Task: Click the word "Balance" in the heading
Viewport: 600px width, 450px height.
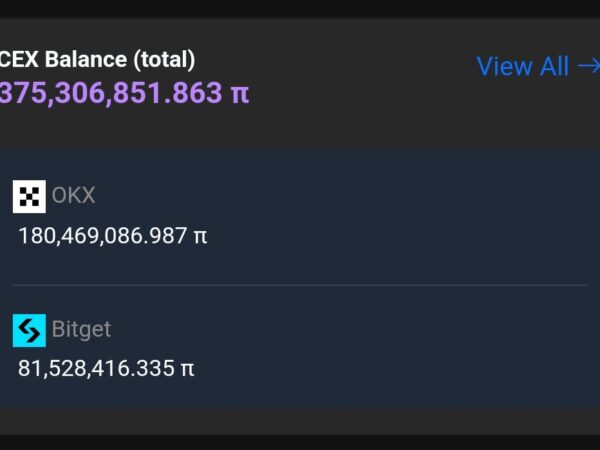Action: (x=86, y=60)
